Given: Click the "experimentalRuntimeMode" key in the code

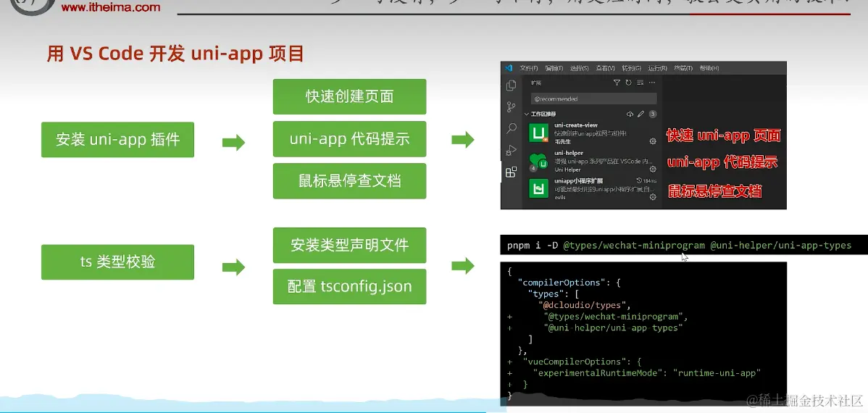Looking at the screenshot, I should coord(597,372).
